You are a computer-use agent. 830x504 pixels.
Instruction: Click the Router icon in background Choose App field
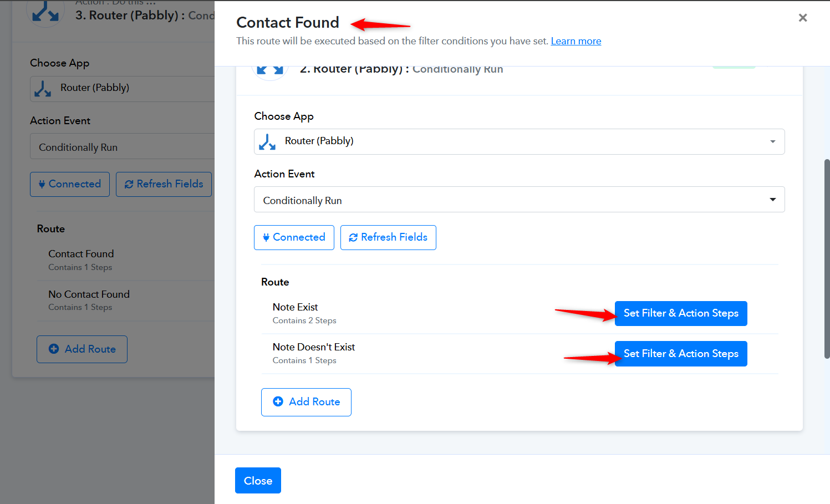pyautogui.click(x=43, y=89)
